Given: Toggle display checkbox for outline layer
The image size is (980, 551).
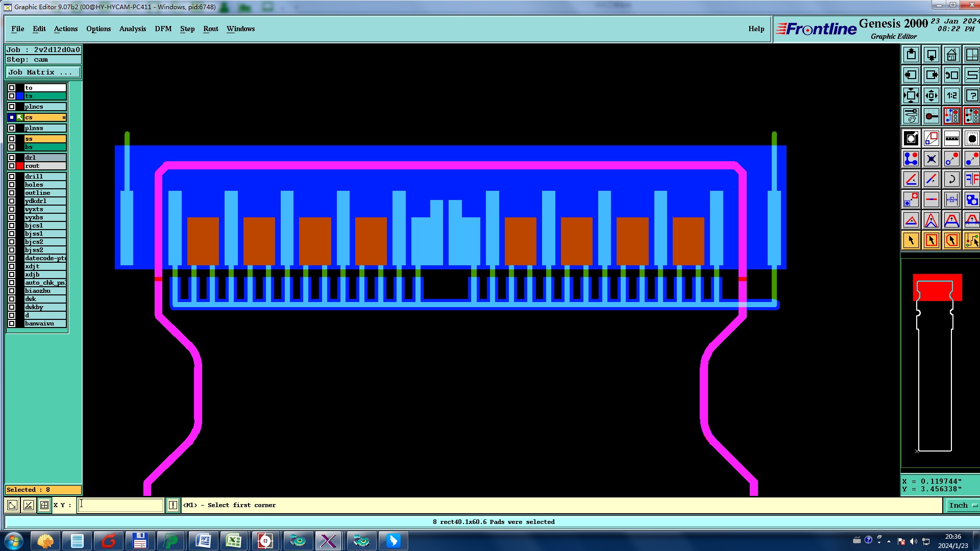Looking at the screenshot, I should [x=12, y=193].
